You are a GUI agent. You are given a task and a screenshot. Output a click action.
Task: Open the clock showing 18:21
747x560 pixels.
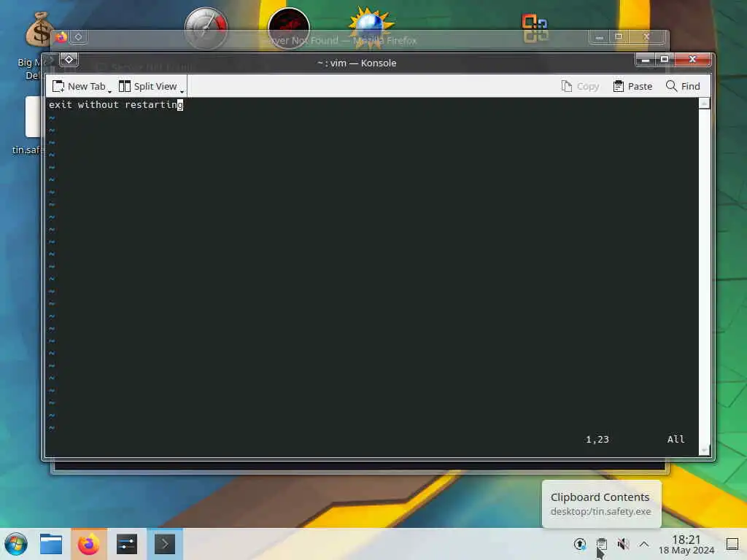[686, 544]
